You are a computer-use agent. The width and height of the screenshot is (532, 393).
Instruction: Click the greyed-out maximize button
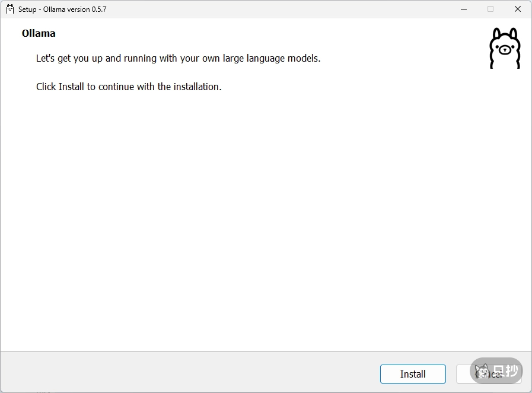(x=490, y=9)
